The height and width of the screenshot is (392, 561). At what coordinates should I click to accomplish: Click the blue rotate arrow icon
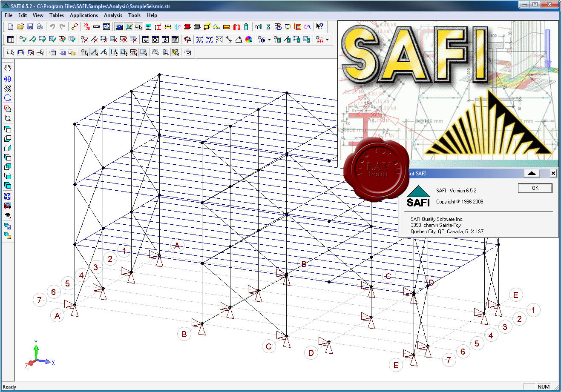click(7, 98)
